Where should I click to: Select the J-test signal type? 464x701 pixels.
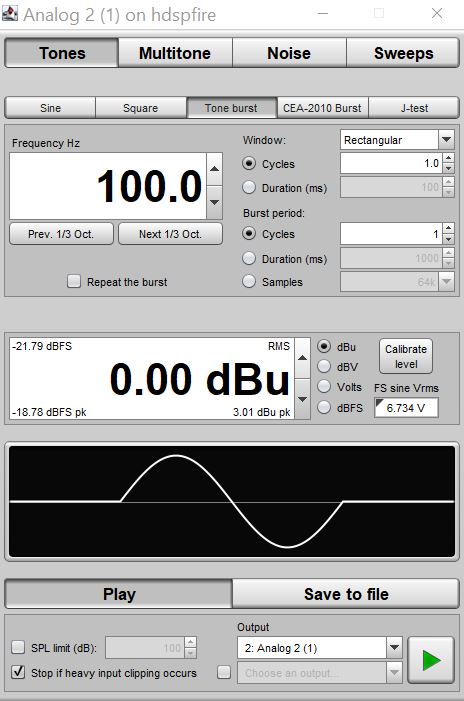click(x=414, y=108)
